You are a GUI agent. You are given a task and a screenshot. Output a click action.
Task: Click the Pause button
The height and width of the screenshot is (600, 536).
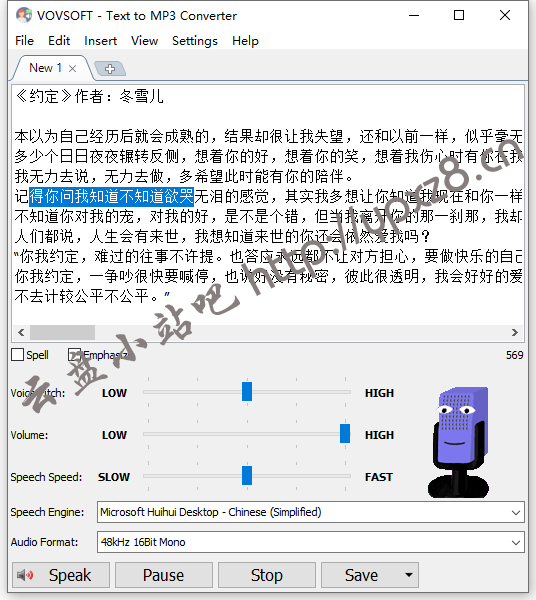pos(164,575)
